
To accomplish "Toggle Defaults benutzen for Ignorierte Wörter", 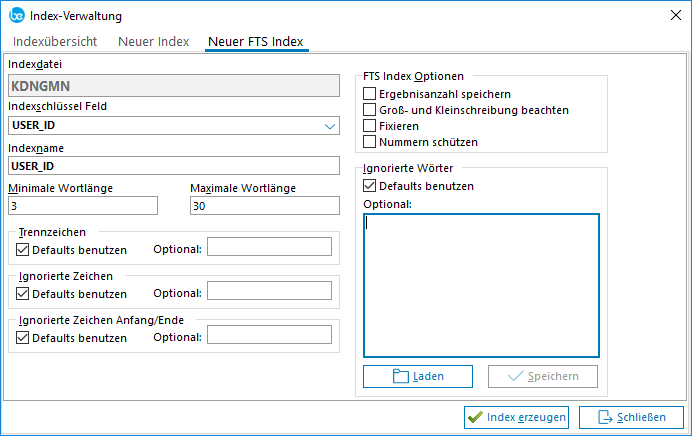I will [x=370, y=185].
